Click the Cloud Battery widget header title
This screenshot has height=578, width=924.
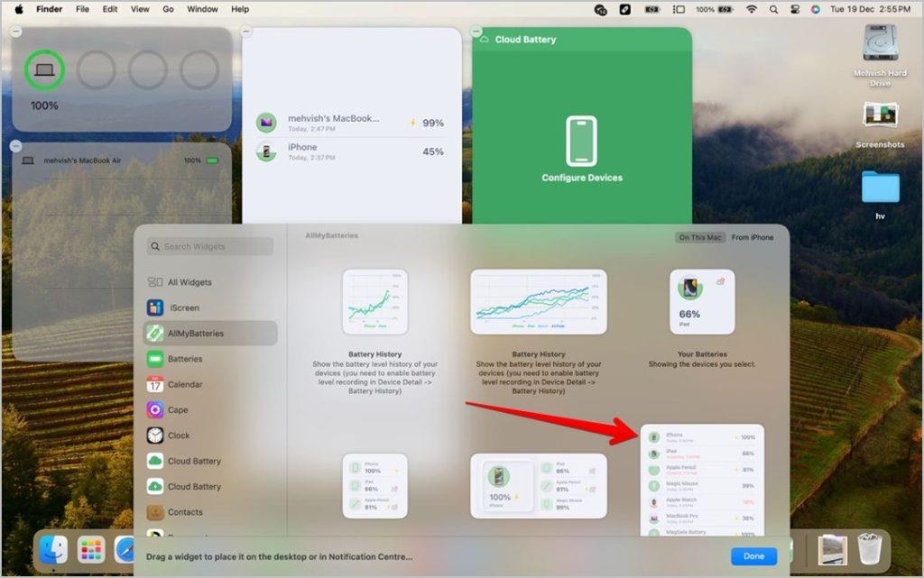(525, 40)
